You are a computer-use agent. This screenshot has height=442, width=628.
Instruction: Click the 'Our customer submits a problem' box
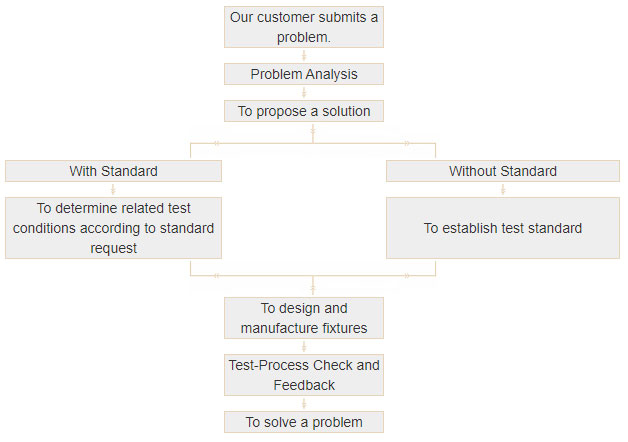(304, 27)
